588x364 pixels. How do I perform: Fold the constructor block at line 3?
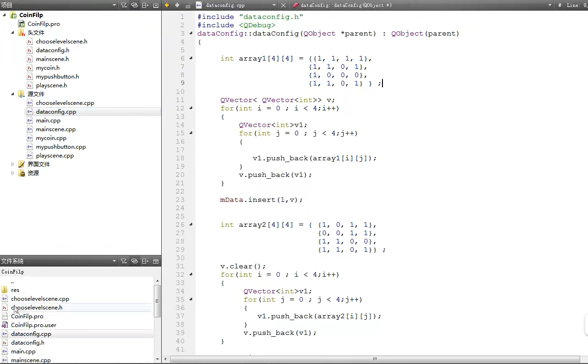tap(191, 33)
